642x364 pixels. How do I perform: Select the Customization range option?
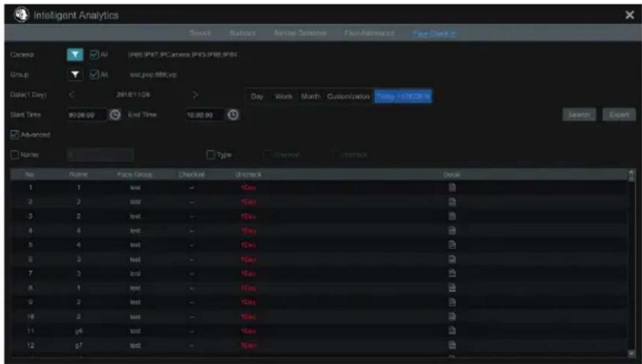pyautogui.click(x=348, y=97)
